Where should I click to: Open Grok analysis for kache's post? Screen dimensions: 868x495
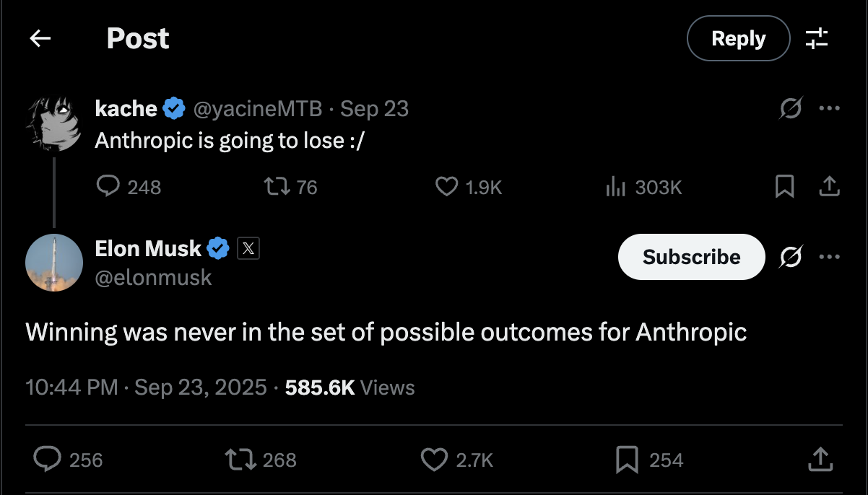point(791,108)
